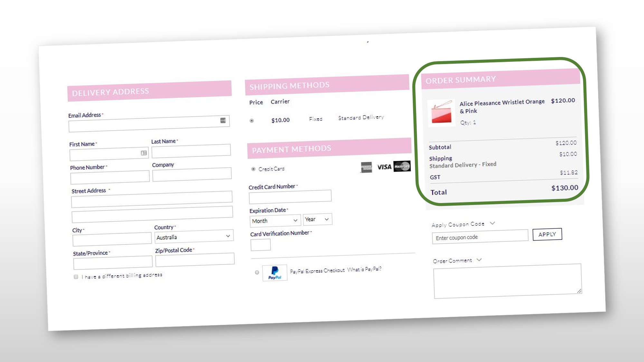Screen dimensions: 644x362
Task: Open the 'What is PayPal?' link
Action: [x=364, y=269]
